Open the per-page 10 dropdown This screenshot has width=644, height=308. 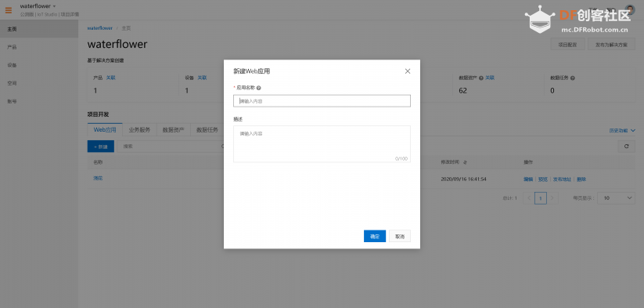[x=616, y=198]
